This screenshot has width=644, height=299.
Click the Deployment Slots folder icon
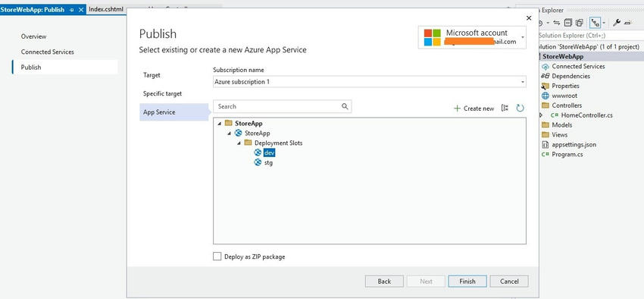248,143
